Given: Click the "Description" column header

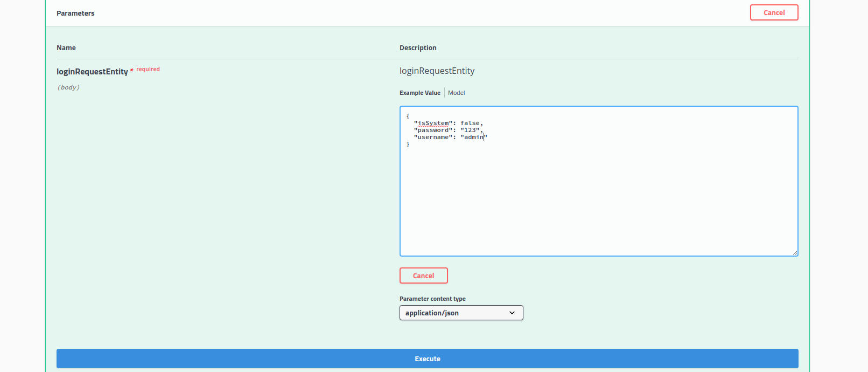Looking at the screenshot, I should pyautogui.click(x=418, y=48).
